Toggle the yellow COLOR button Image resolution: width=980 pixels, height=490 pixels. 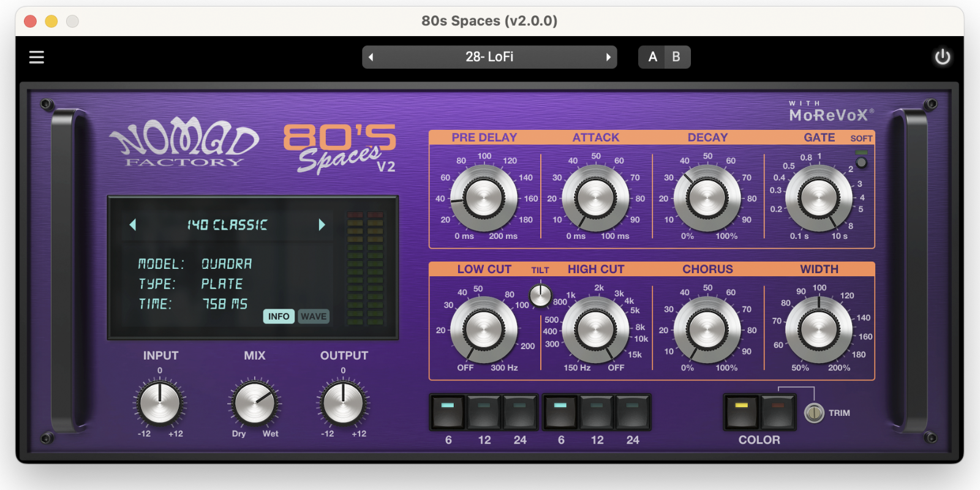point(742,412)
